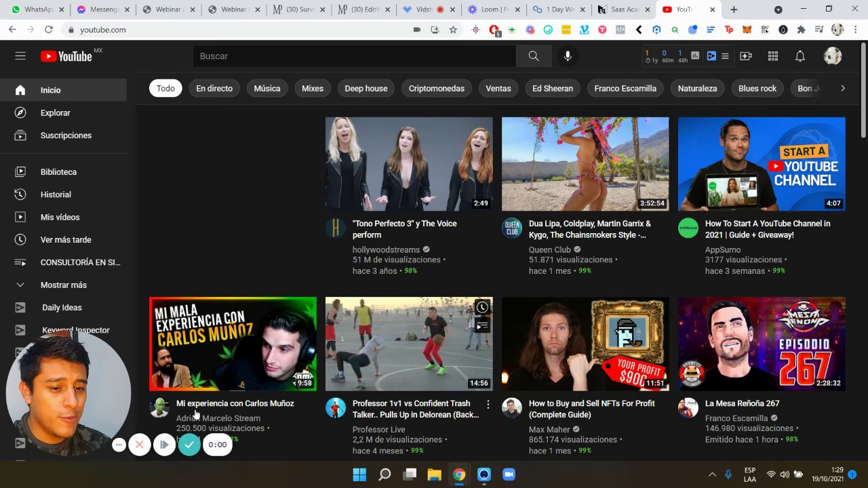Open the Chrome extensions puzzle icon
The height and width of the screenshot is (488, 868).
(x=801, y=30)
